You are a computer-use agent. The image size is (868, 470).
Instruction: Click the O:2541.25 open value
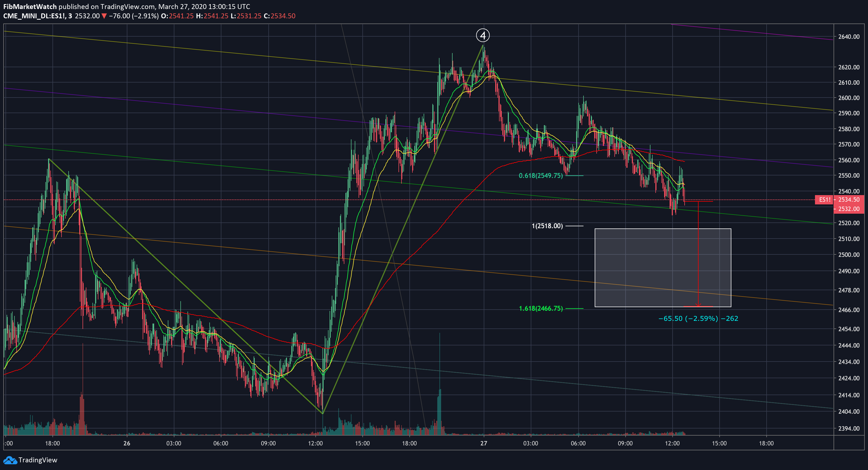pyautogui.click(x=177, y=16)
